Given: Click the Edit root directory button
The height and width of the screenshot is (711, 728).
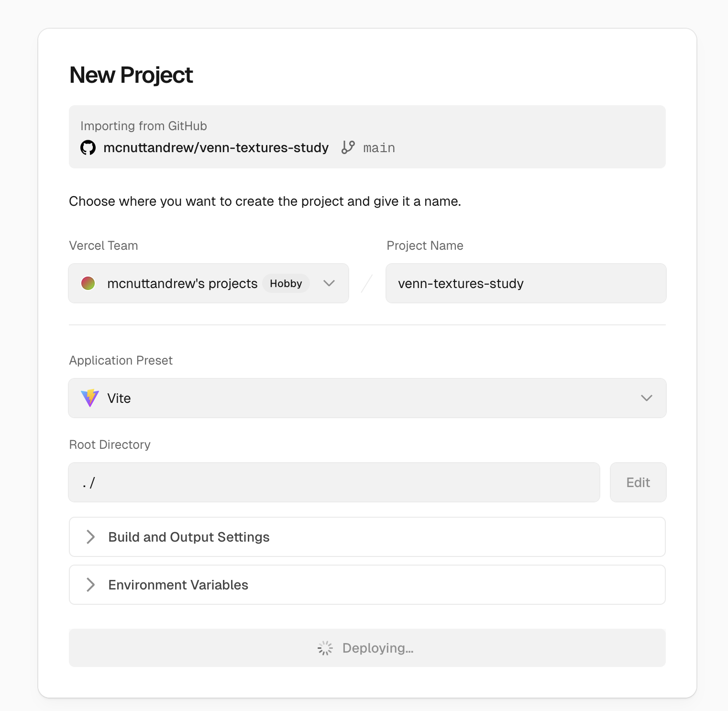Looking at the screenshot, I should pyautogui.click(x=638, y=482).
